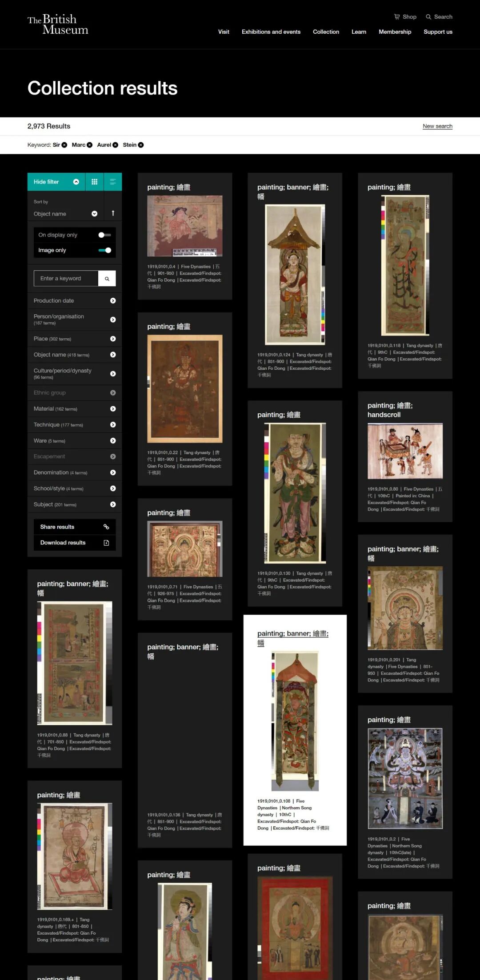Expand the Culture/period/dynasty filter
The width and height of the screenshot is (480, 980).
coord(75,374)
